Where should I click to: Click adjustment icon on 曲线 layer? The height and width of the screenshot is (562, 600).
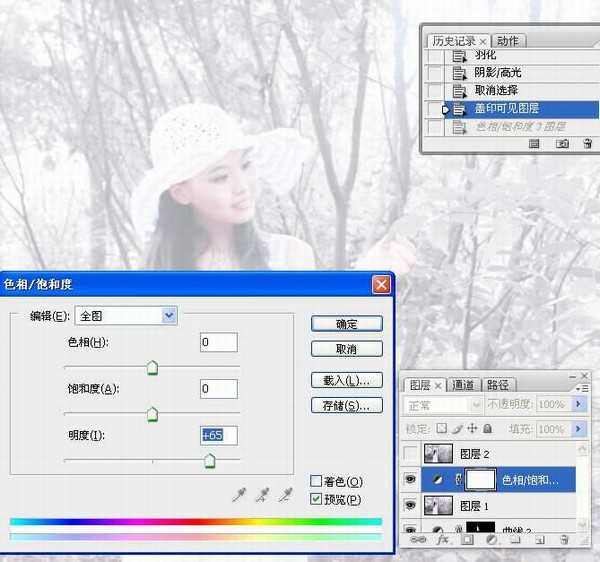tap(438, 530)
